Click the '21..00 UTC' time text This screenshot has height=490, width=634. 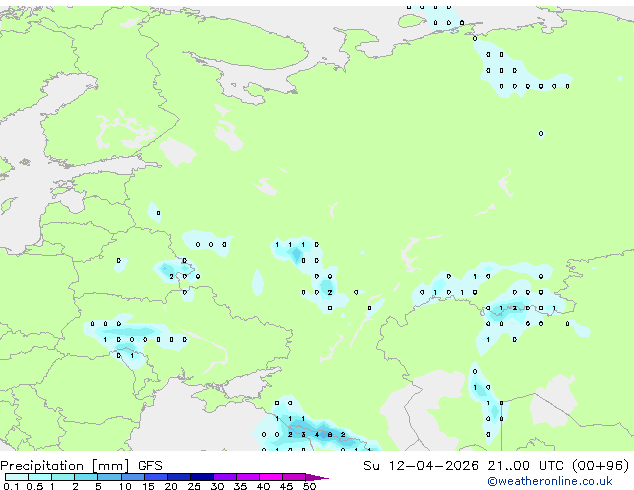(525, 466)
